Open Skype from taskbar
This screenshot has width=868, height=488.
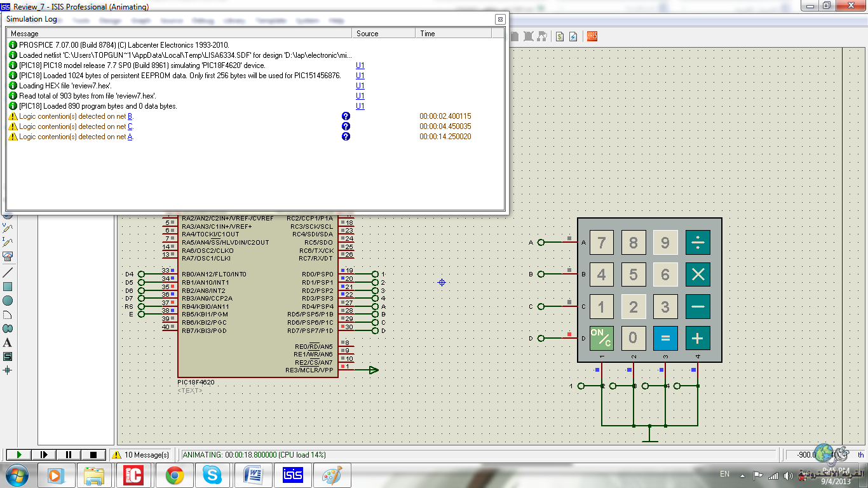212,475
